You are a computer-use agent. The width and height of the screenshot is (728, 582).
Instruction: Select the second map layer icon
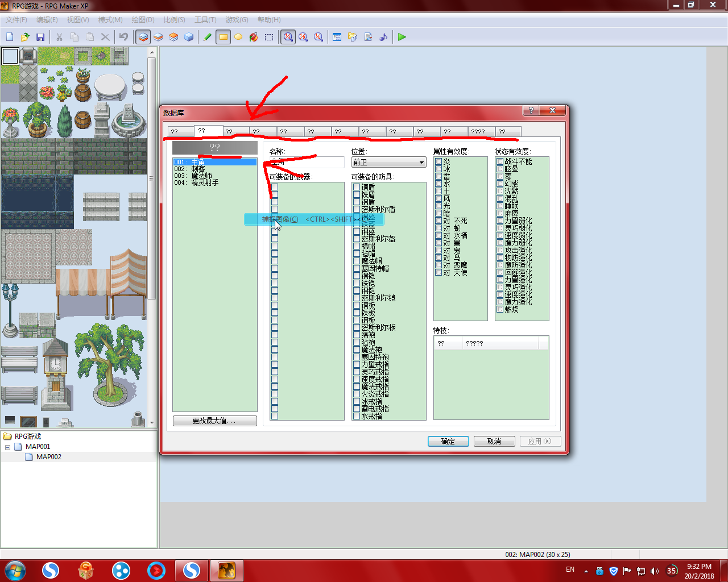click(158, 37)
